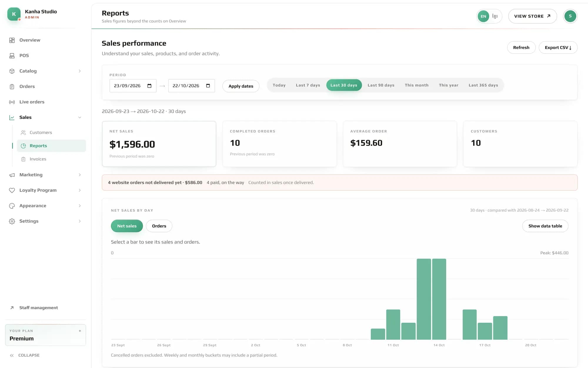This screenshot has height=368, width=588.
Task: Expand the Marketing submenu chevron
Action: pos(80,175)
